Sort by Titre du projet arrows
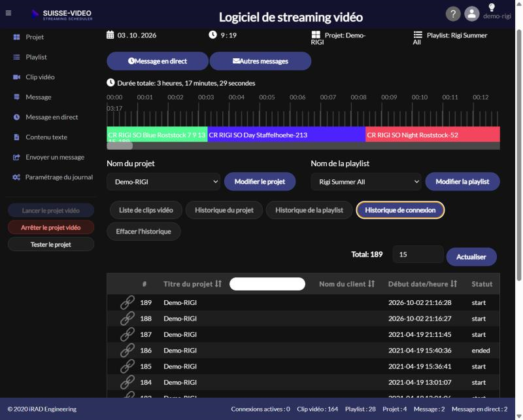Image resolution: width=523 pixels, height=420 pixels. [218, 284]
